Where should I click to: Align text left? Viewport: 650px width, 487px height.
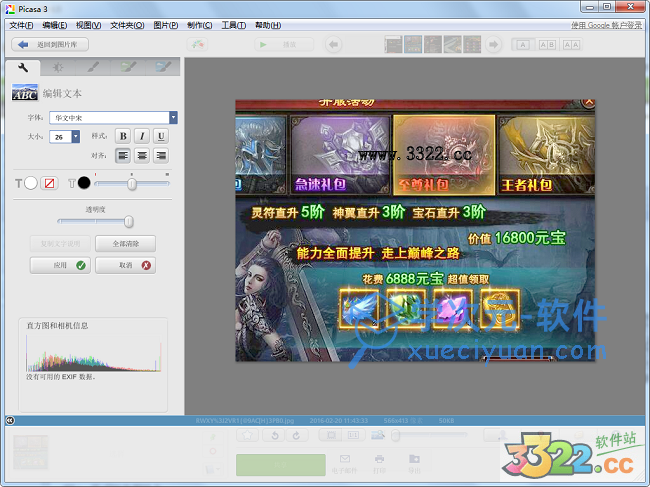123,156
